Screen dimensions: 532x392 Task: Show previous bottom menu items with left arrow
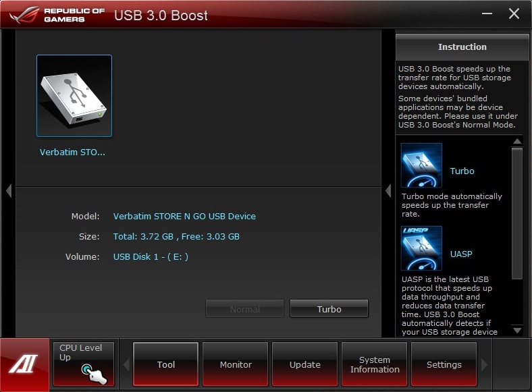coord(126,365)
